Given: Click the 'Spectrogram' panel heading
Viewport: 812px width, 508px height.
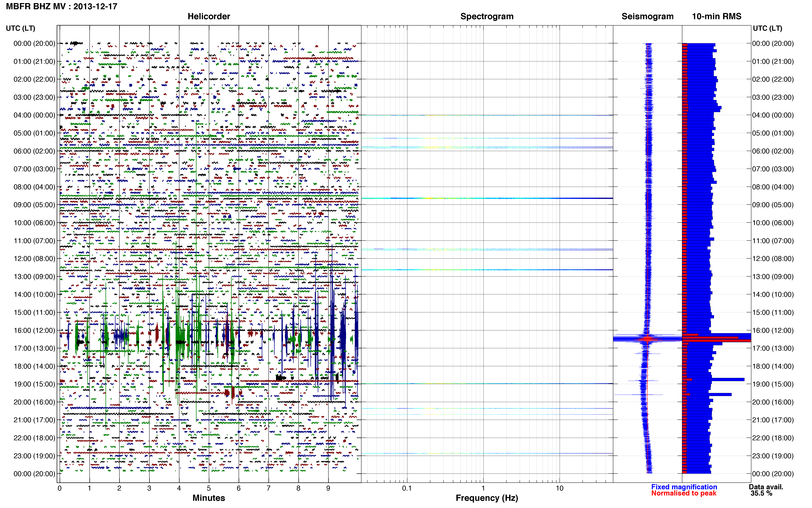Looking at the screenshot, I should pos(487,16).
